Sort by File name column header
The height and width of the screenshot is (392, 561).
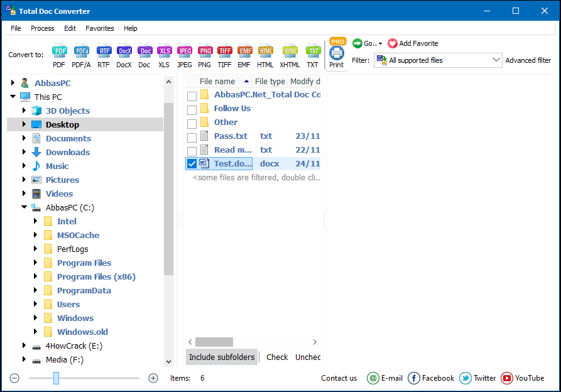[x=219, y=81]
